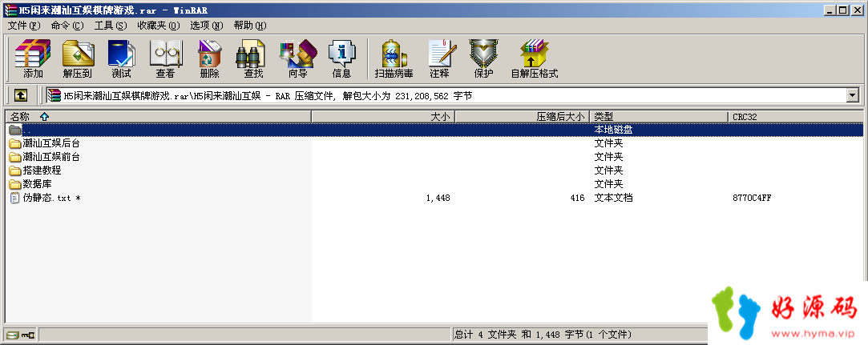The width and height of the screenshot is (868, 345).
Task: Go up one folder level button
Action: (21, 95)
